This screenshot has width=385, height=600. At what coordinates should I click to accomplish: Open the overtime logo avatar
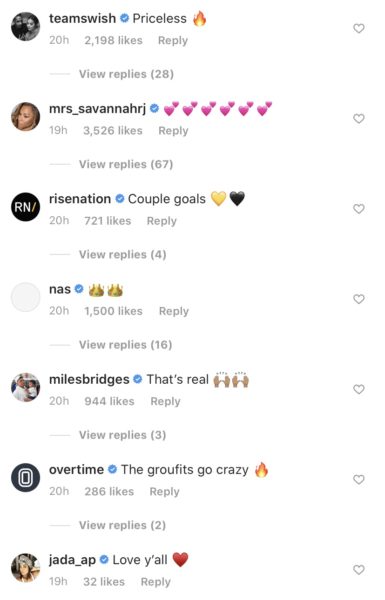26,478
